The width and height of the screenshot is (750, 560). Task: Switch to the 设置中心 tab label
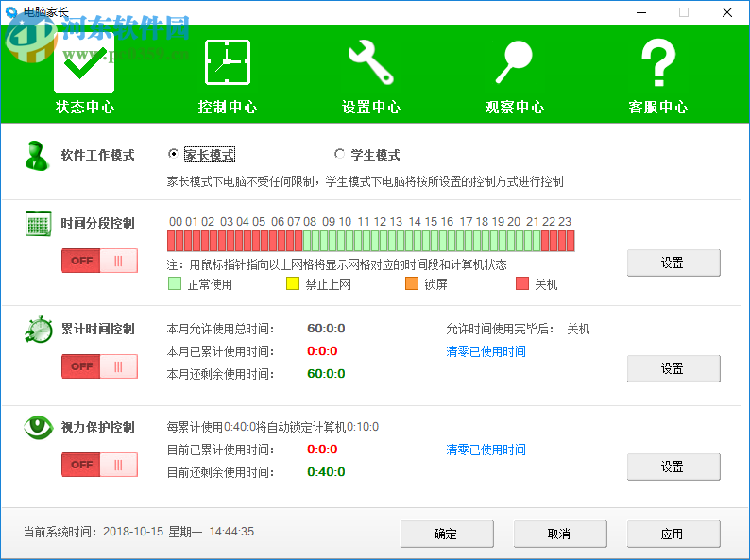tap(371, 107)
